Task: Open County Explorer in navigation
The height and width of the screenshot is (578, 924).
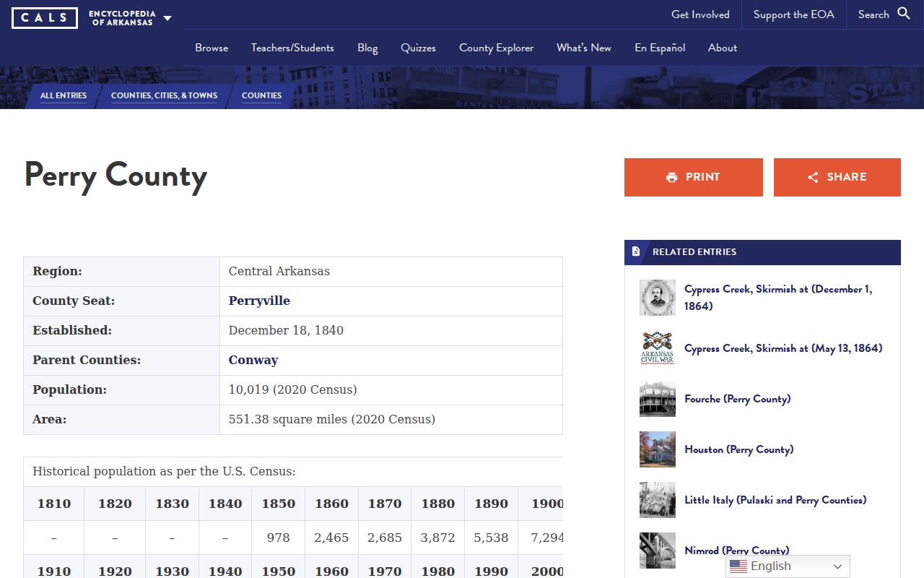Action: (x=497, y=48)
